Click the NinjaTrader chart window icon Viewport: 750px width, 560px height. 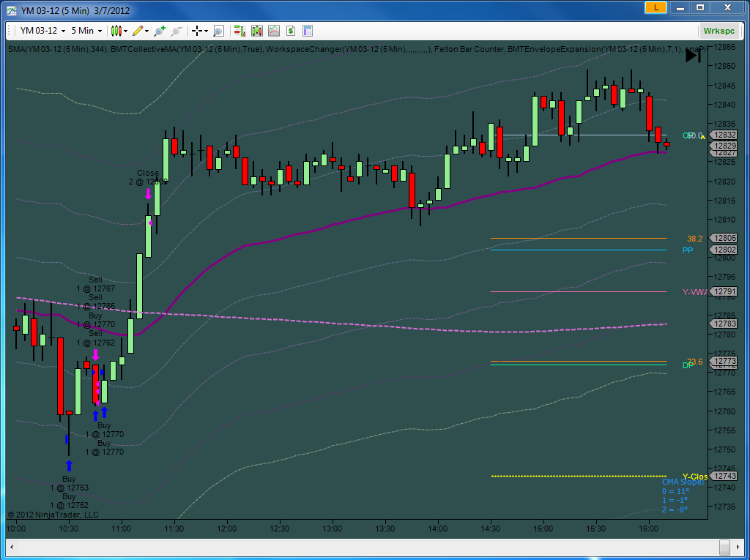(x=12, y=10)
